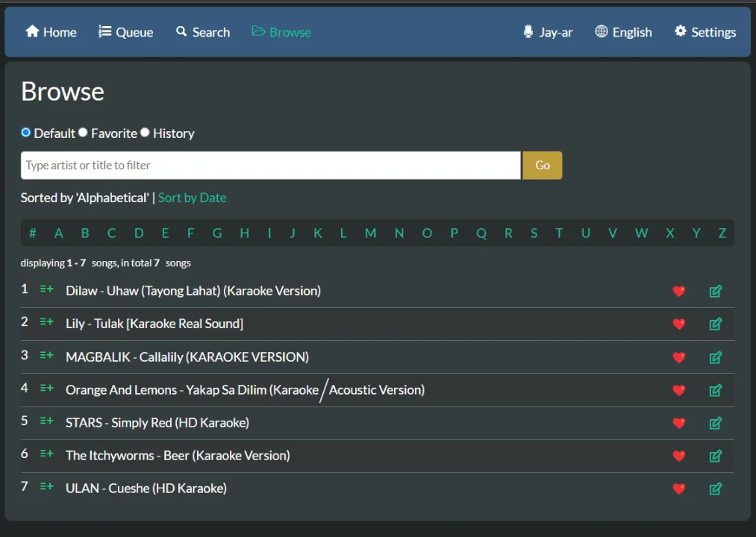This screenshot has width=756, height=537.
Task: Add MAGBALIK - Callalily to the queue
Action: pyautogui.click(x=47, y=355)
